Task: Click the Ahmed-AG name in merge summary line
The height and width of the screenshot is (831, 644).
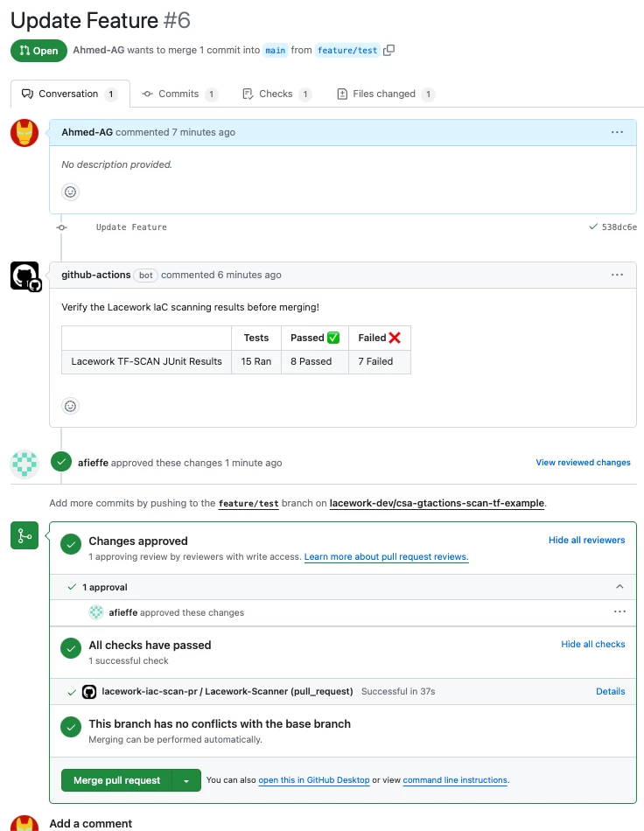Action: click(x=99, y=50)
